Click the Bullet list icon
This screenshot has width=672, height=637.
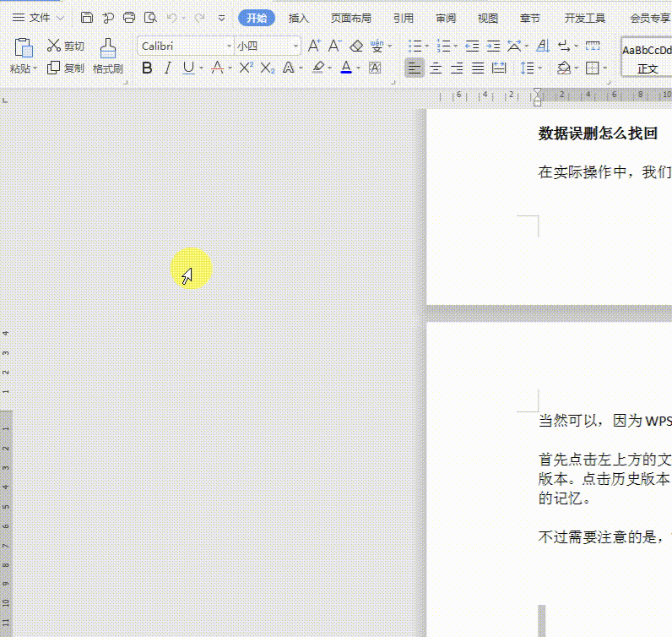pos(415,46)
